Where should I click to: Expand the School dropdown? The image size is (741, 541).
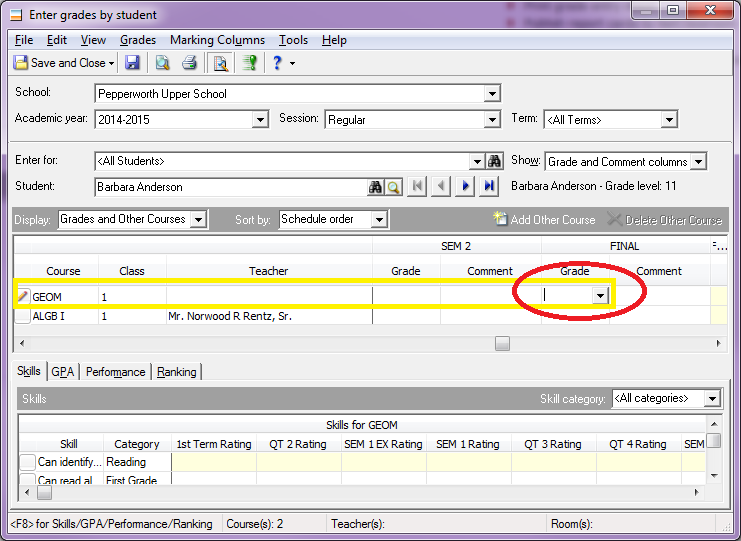pyautogui.click(x=492, y=94)
